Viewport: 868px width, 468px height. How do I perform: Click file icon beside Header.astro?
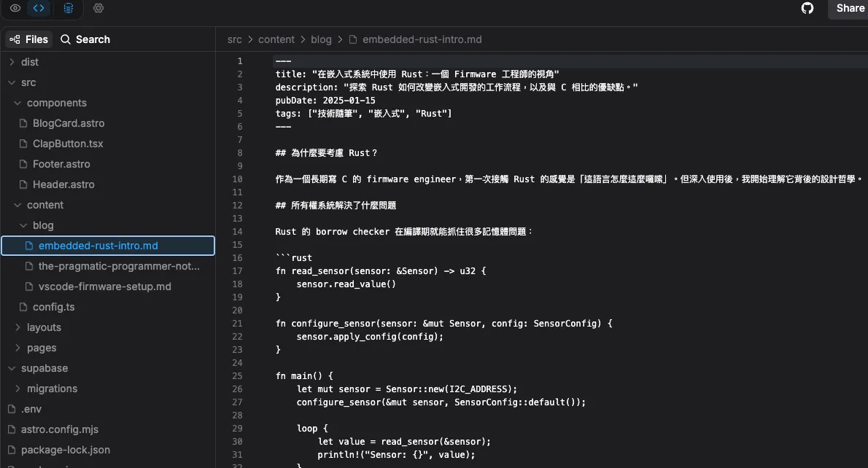(23, 184)
